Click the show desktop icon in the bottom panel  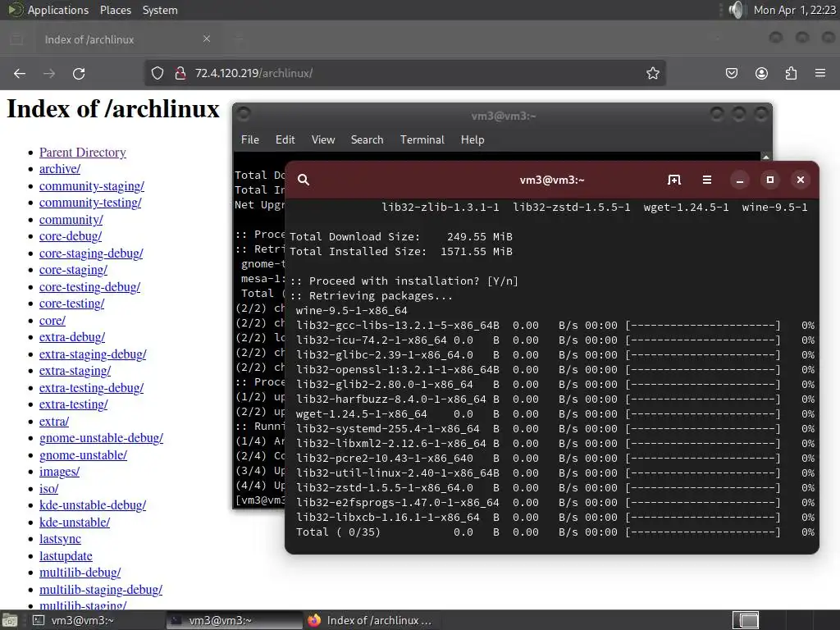coord(10,620)
